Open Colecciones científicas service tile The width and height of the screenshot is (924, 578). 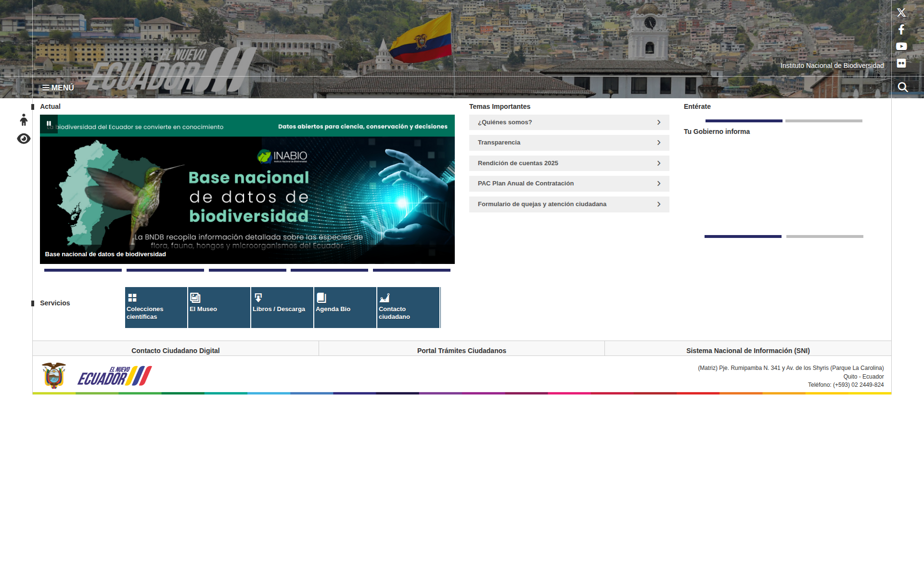[x=156, y=307]
